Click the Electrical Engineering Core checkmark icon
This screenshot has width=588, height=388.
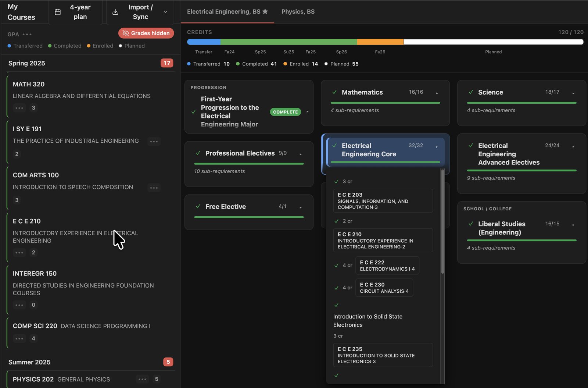(x=334, y=146)
